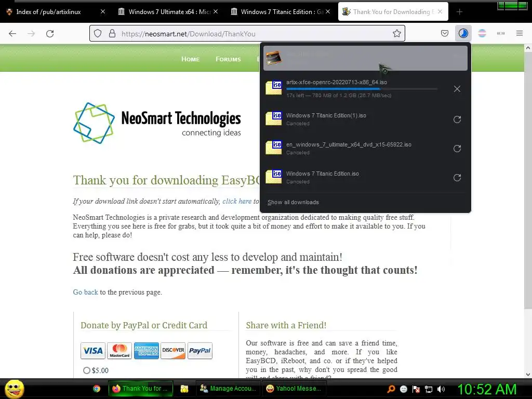Reload the page with refresh icon

(50, 34)
